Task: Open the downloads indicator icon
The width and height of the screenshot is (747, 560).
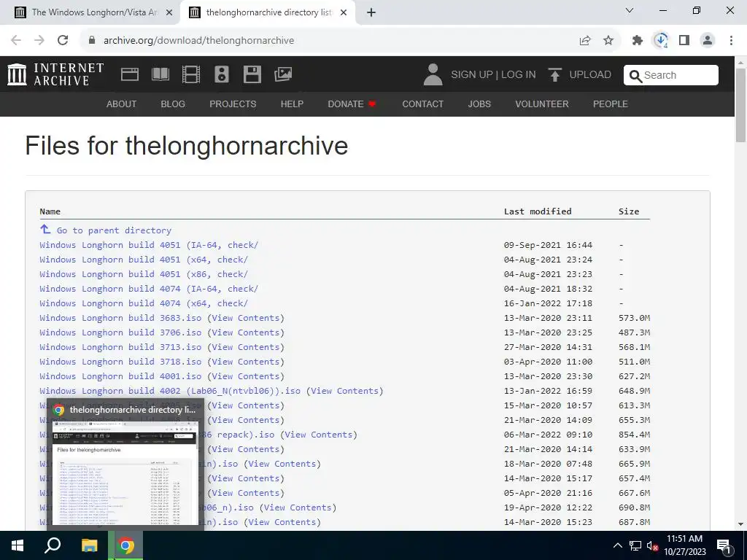Action: tap(661, 41)
